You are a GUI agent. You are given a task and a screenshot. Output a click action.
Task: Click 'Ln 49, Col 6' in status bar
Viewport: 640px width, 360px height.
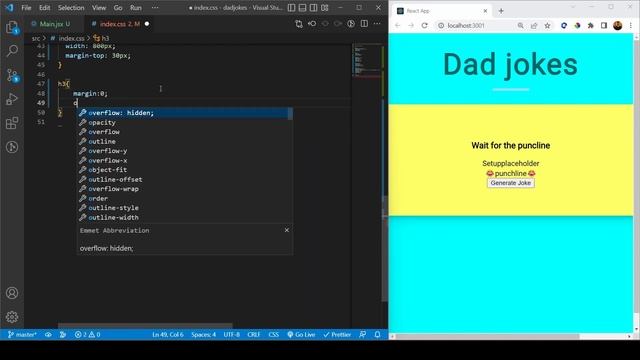click(x=168, y=335)
